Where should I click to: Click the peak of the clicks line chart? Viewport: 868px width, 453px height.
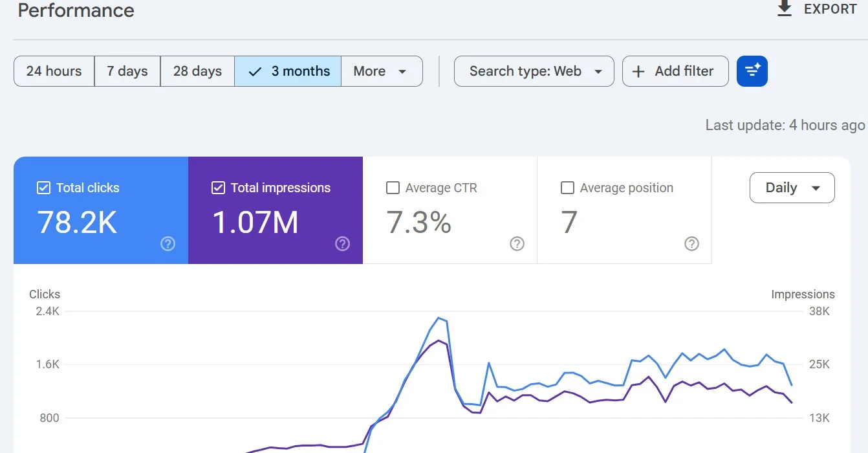point(439,318)
